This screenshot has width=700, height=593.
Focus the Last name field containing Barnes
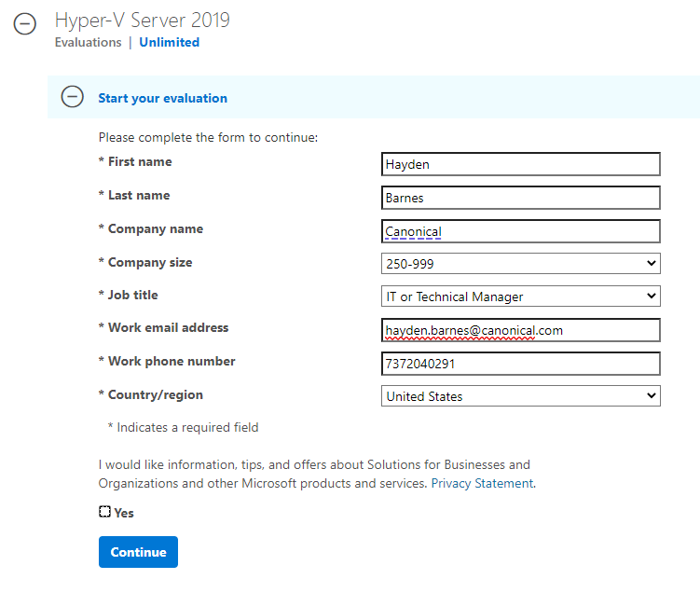point(520,198)
